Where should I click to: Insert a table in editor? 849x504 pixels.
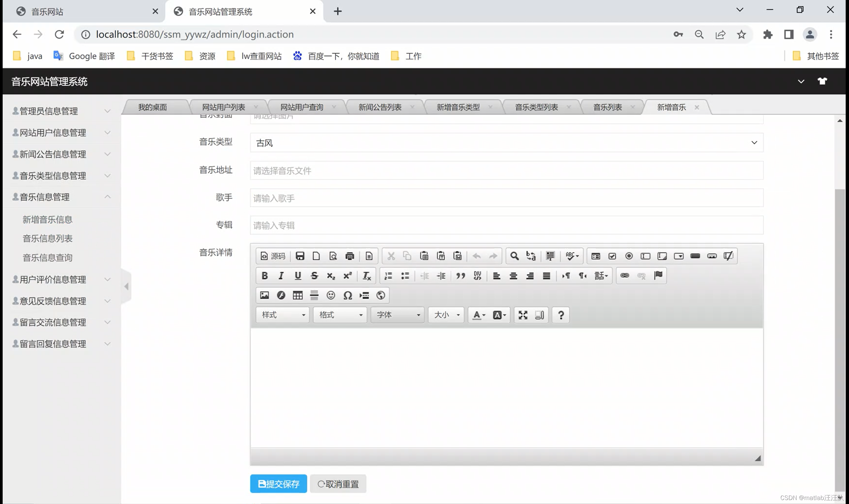(x=297, y=295)
